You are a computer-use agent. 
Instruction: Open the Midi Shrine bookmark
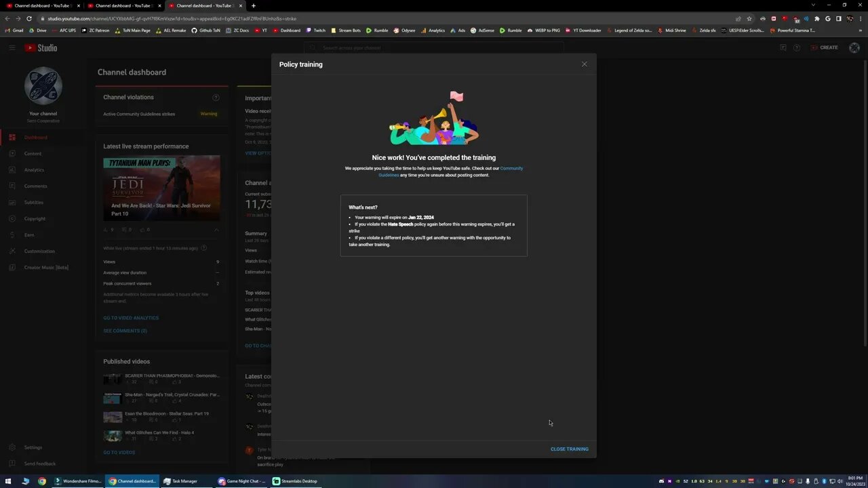672,30
